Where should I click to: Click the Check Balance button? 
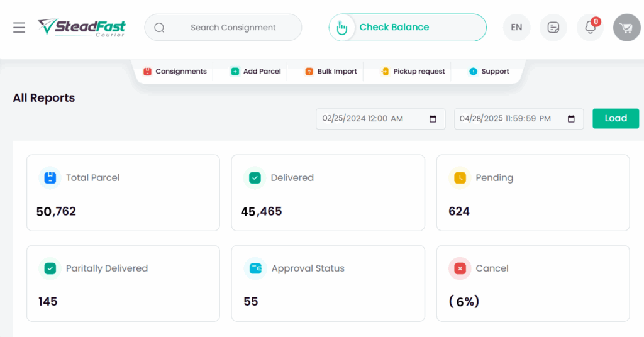pyautogui.click(x=408, y=28)
